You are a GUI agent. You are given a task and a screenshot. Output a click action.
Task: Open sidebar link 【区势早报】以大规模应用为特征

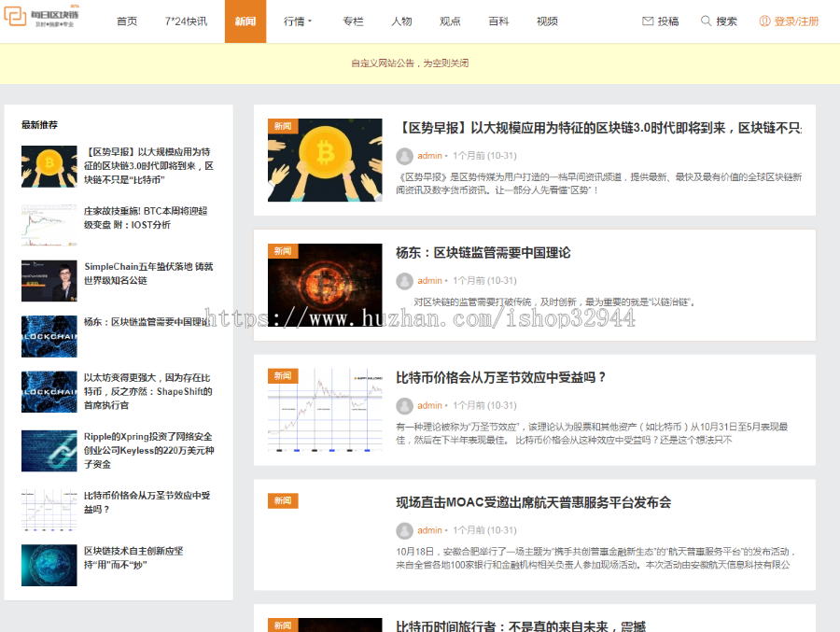point(148,166)
